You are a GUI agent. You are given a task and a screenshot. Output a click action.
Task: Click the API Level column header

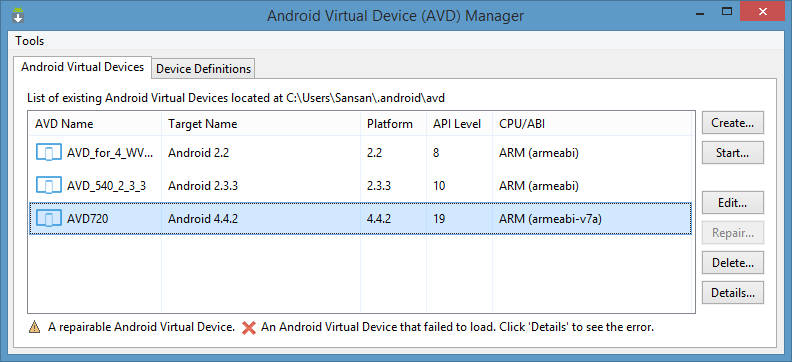pos(459,124)
